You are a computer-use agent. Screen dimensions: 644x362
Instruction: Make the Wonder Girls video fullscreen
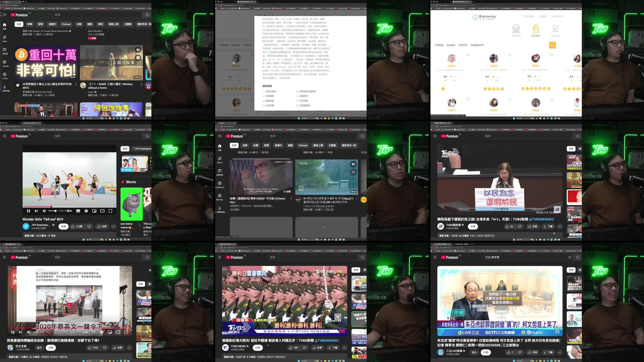(x=110, y=211)
